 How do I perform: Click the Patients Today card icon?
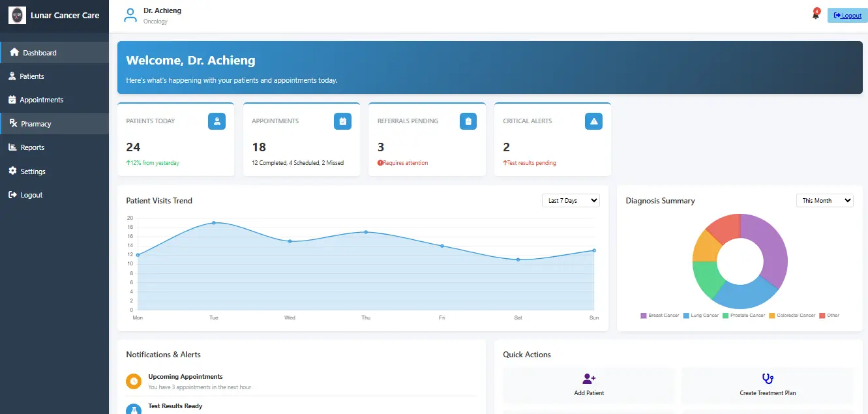click(x=217, y=121)
